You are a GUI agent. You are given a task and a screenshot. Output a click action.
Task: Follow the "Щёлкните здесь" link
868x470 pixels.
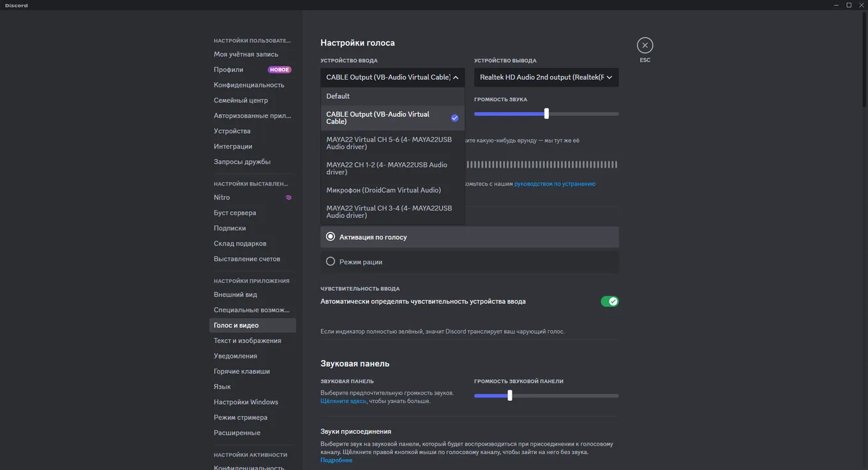pos(343,401)
